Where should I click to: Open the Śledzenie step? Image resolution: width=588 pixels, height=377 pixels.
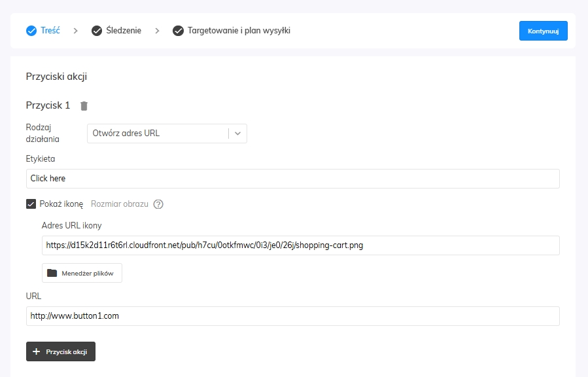123,31
